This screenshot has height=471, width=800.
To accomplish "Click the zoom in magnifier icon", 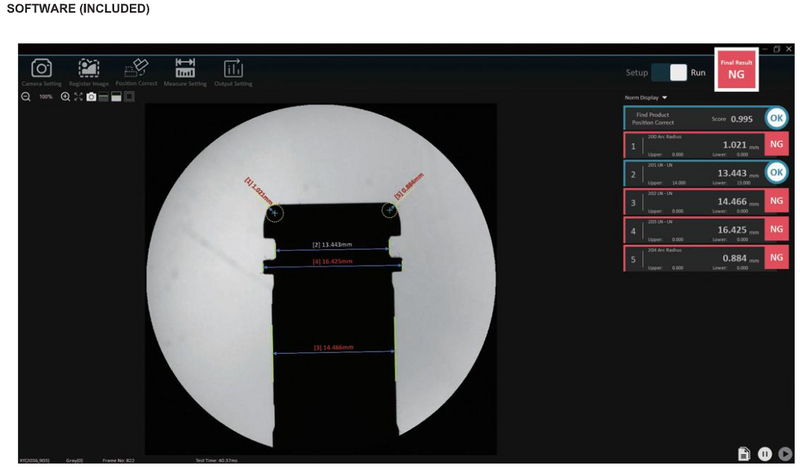I will coord(65,97).
